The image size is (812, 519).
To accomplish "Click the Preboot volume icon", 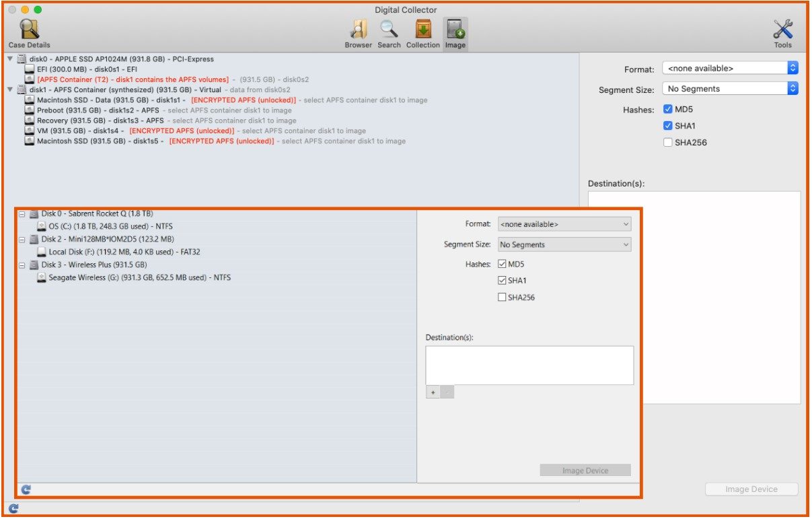I will [30, 110].
